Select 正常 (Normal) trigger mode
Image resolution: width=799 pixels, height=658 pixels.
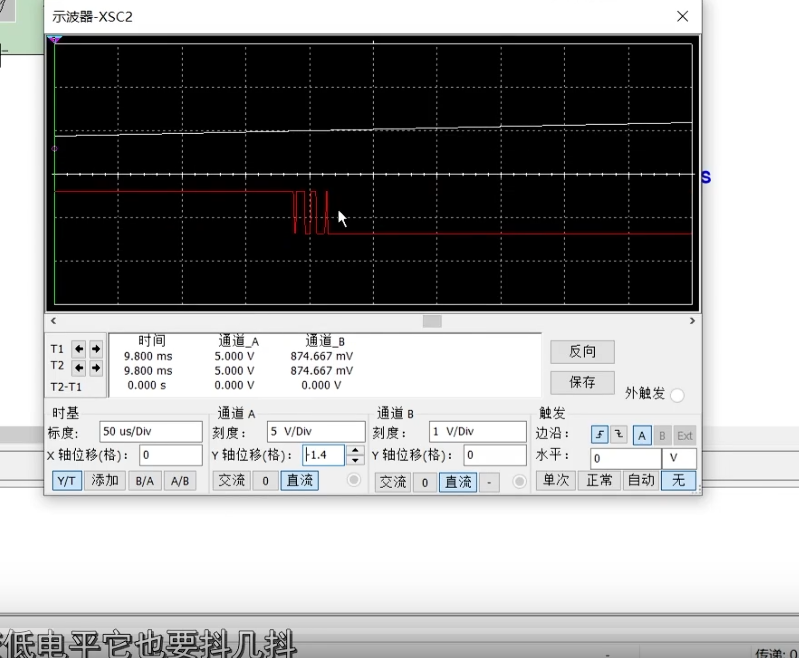coord(599,480)
